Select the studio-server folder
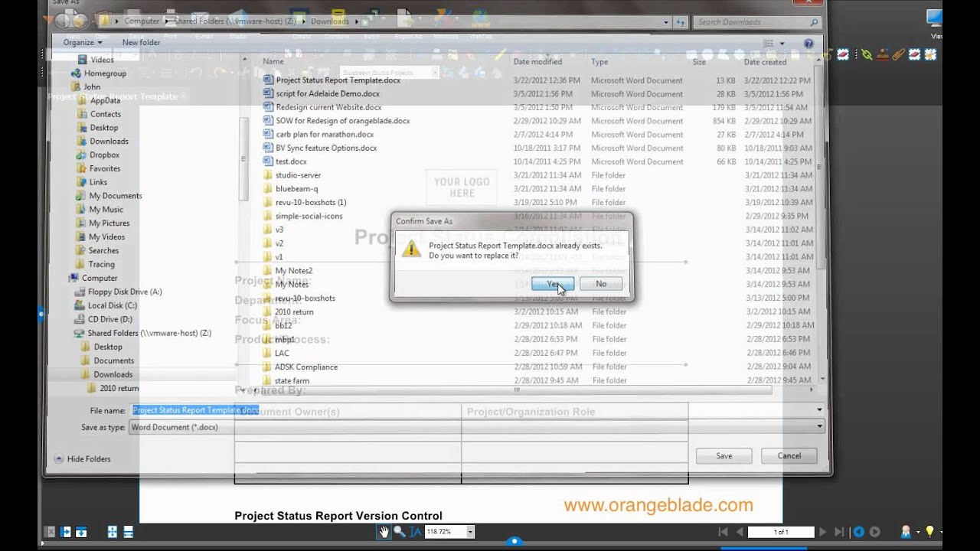 tap(298, 175)
